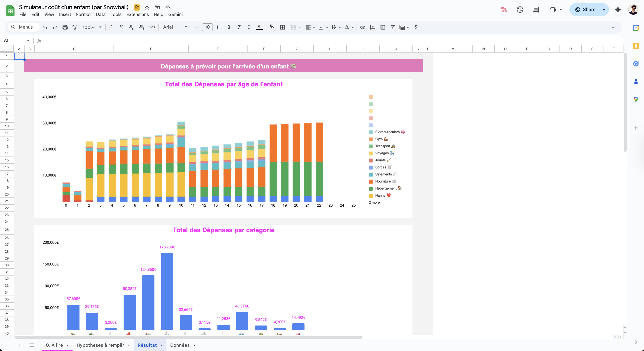Image resolution: width=644 pixels, height=351 pixels.
Task: Expand the Share button arrow menu
Action: [603, 10]
